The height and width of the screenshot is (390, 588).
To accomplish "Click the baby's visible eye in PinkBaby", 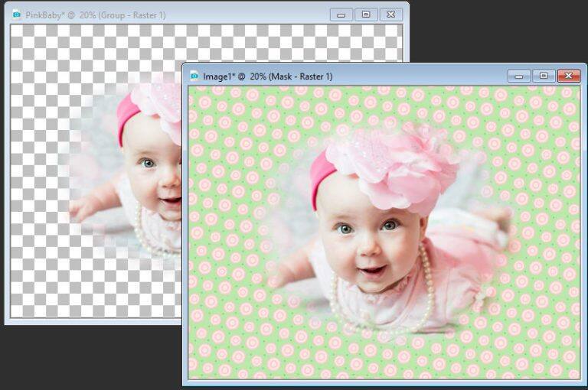I will coord(147,163).
